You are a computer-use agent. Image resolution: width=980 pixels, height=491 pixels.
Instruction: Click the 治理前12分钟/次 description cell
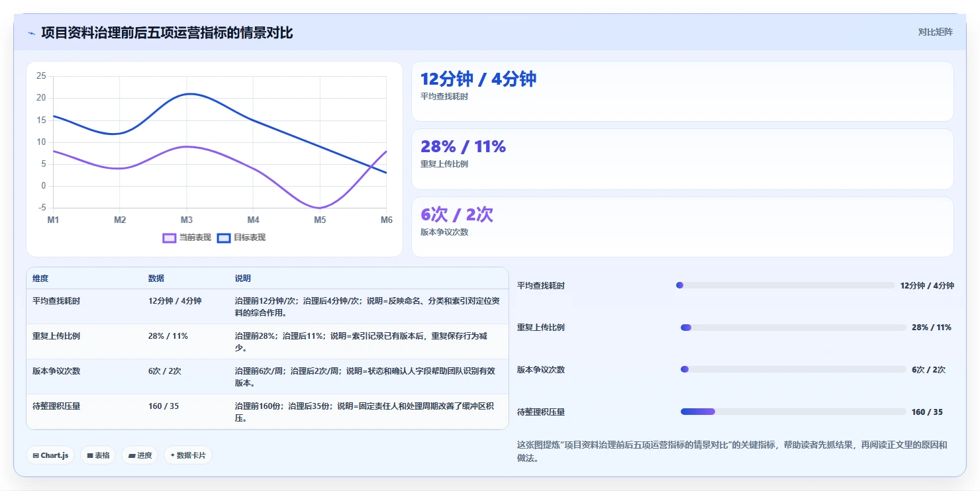pyautogui.click(x=367, y=306)
